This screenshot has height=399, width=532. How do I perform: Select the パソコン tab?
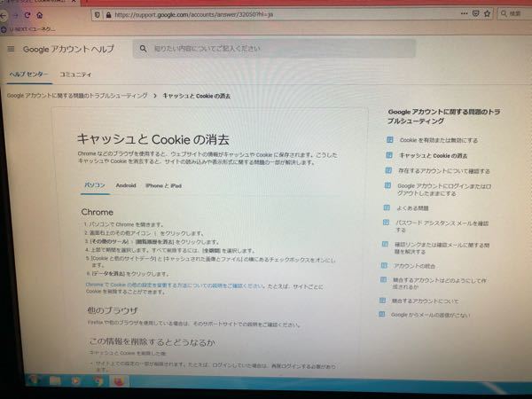click(x=94, y=185)
